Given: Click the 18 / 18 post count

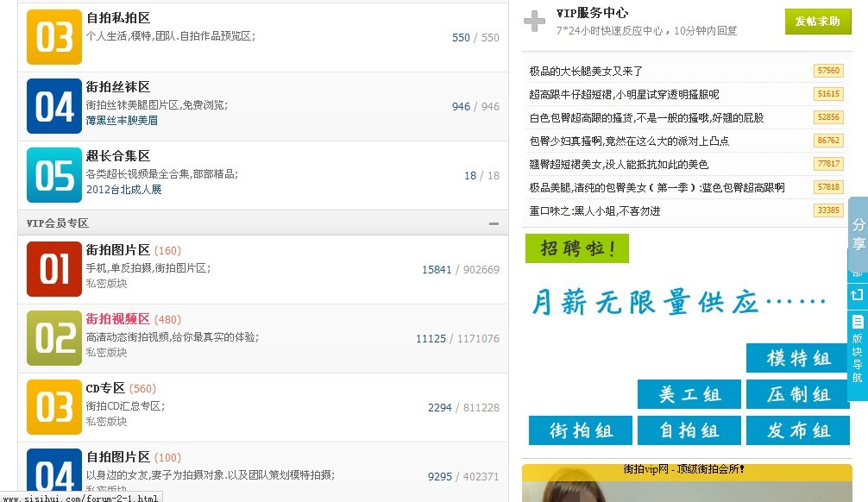Looking at the screenshot, I should (x=481, y=176).
